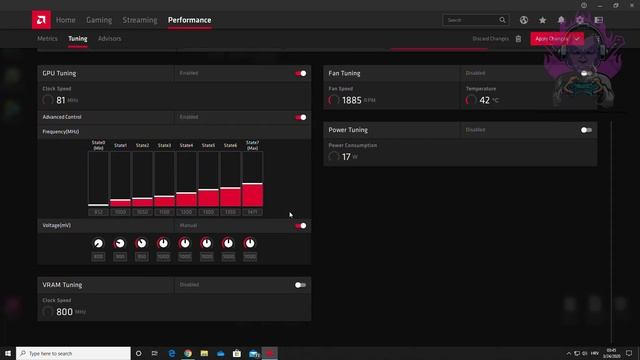Click the Discard Changes text button

(491, 39)
